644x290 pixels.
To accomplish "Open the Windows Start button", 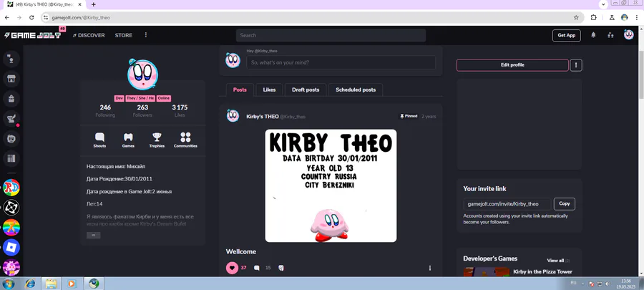I will coord(8,284).
